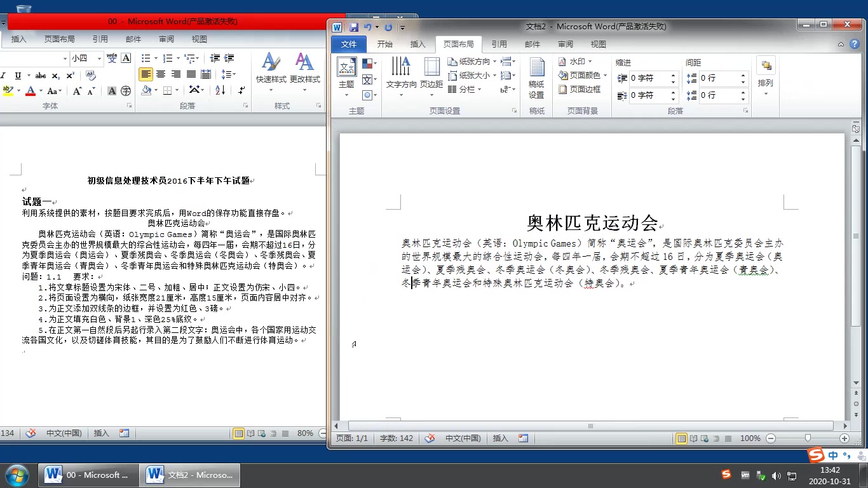The image size is (868, 488).
Task: Apply red font color to text
Action: [31, 90]
